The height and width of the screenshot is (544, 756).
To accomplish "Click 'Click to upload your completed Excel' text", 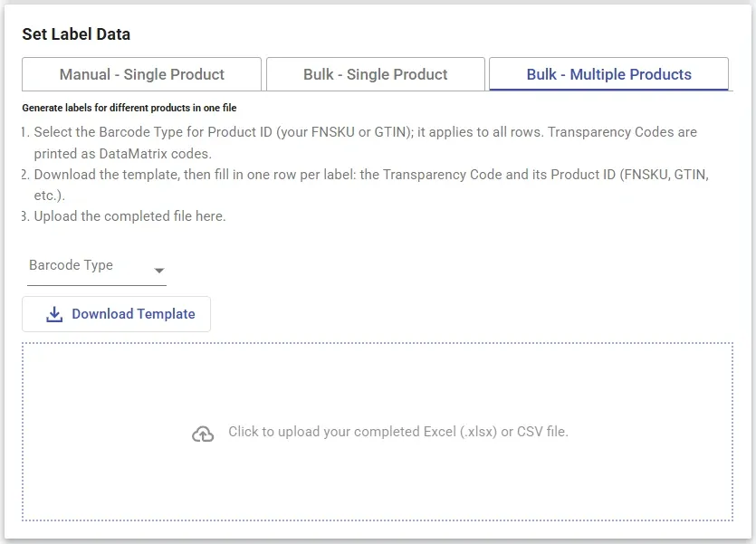I will [x=398, y=432].
